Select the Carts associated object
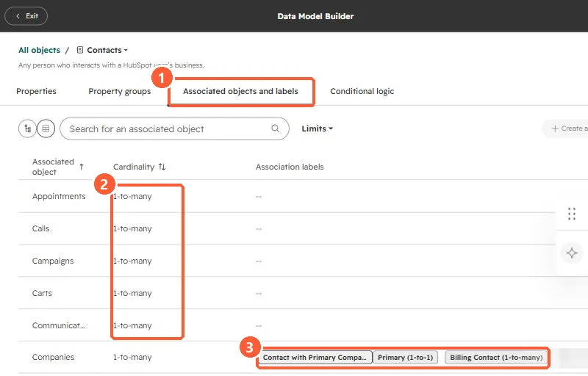 (x=42, y=293)
